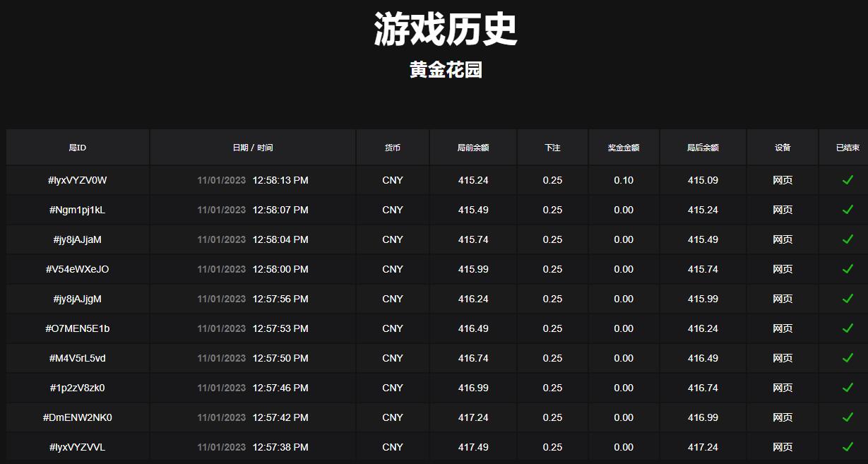Click the 12:57:53 PM timestamp

click(x=280, y=328)
